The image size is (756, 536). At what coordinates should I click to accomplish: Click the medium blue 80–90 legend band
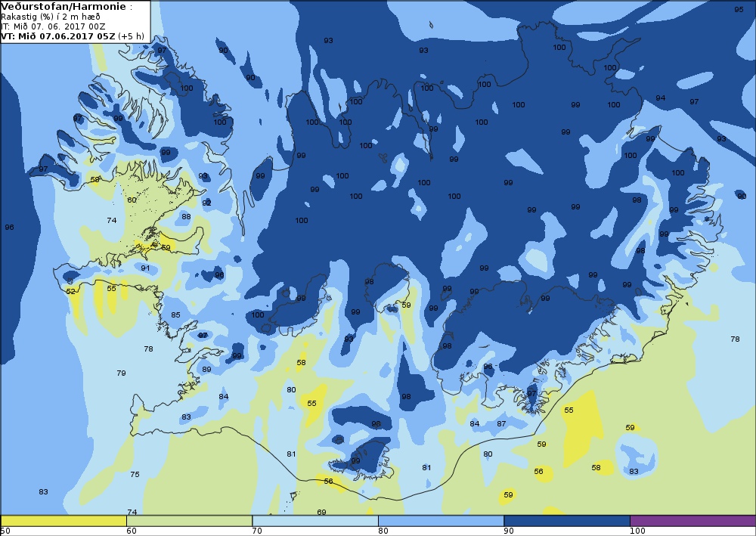click(441, 521)
